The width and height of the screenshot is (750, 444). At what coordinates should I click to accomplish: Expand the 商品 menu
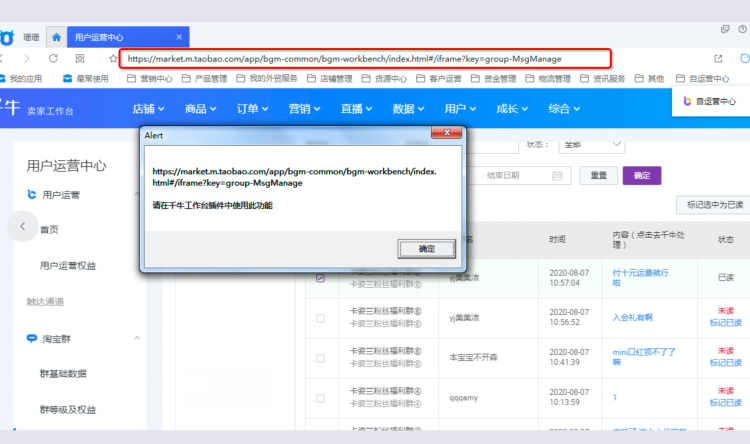coord(200,109)
